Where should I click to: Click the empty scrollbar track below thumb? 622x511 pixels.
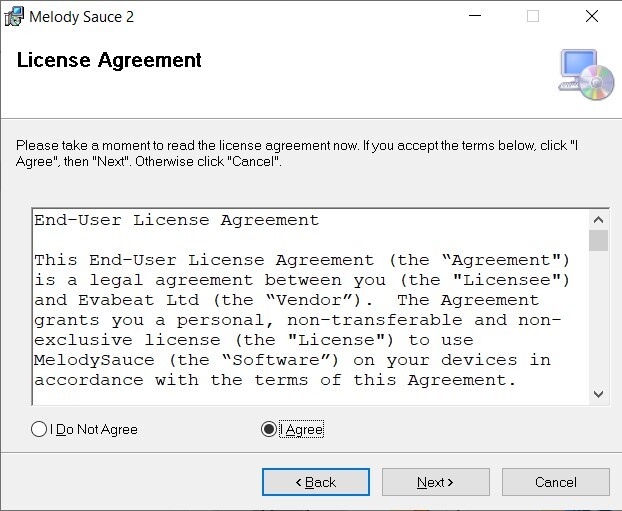(598, 320)
